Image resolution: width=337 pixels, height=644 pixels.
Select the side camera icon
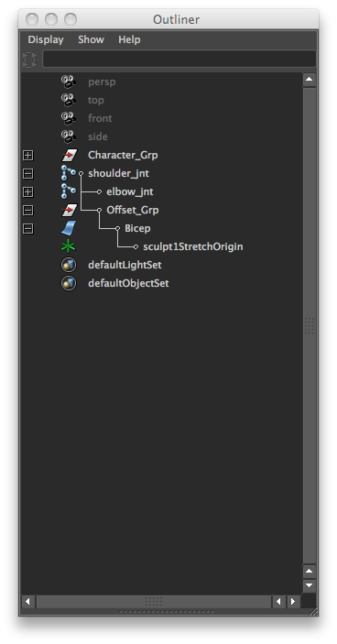[x=69, y=136]
